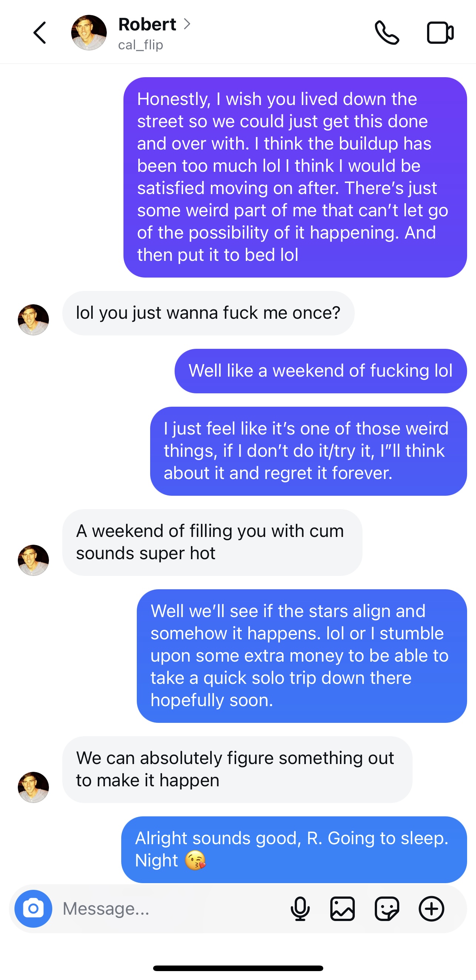Tap avatar beside 'sounds super hot' message
Screen dimensions: 476x980
pos(33,560)
